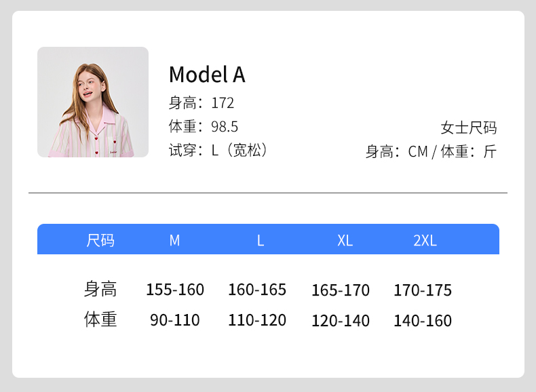The height and width of the screenshot is (392, 536).
Task: Select the L size column header
Action: point(260,240)
